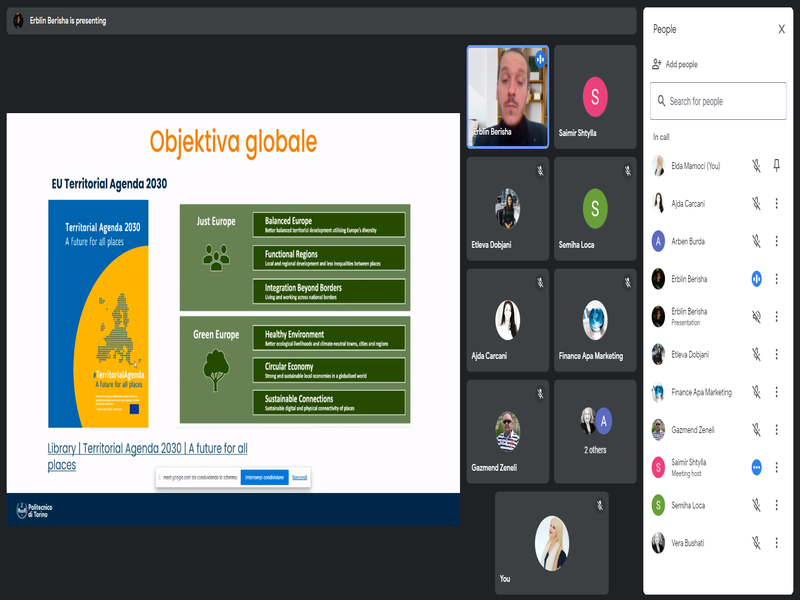Click Erblin Berisha is presenting banner
Image resolution: width=800 pixels, height=600 pixels.
click(321, 21)
